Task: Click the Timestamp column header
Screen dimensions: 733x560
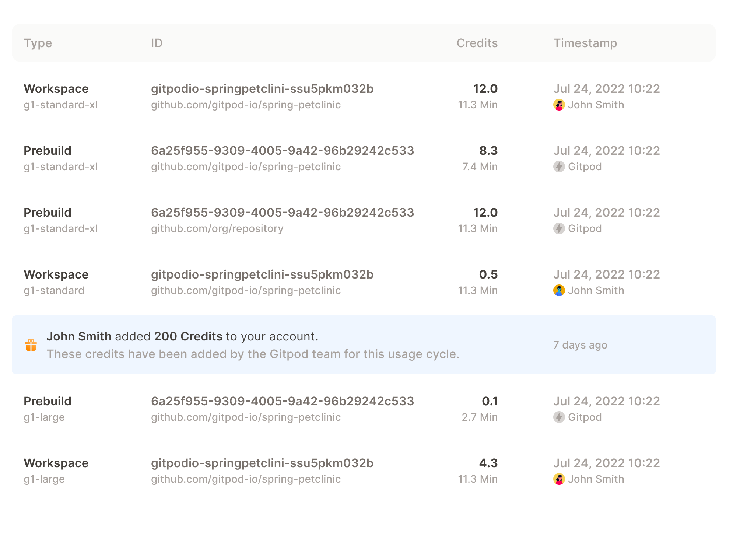Action: [x=585, y=43]
